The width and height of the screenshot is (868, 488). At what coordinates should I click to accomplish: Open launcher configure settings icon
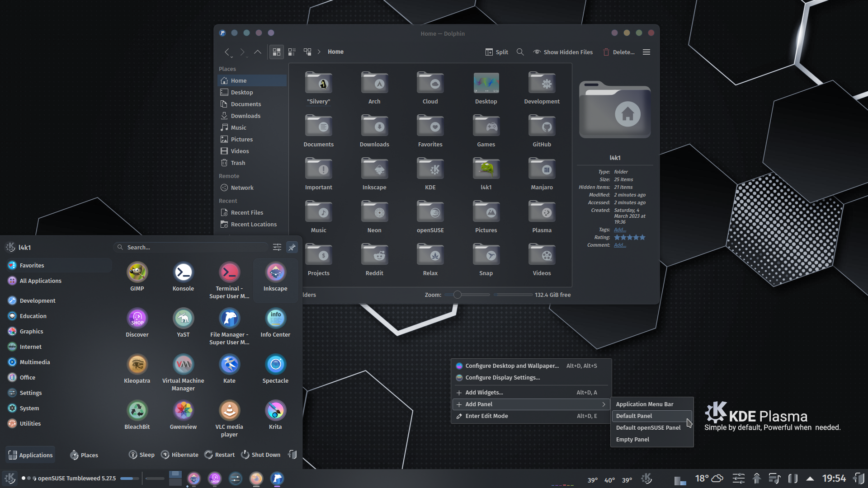pos(277,247)
